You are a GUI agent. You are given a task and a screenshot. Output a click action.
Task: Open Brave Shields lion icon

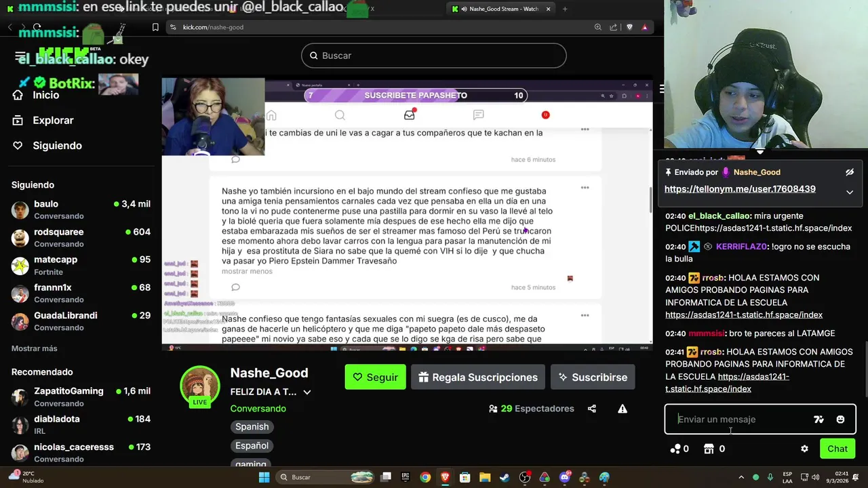point(629,27)
